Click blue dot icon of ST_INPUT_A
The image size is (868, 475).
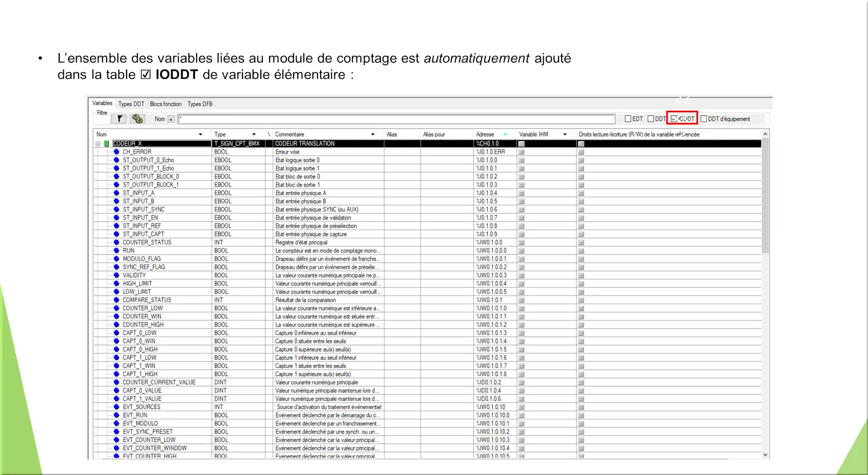pos(116,193)
